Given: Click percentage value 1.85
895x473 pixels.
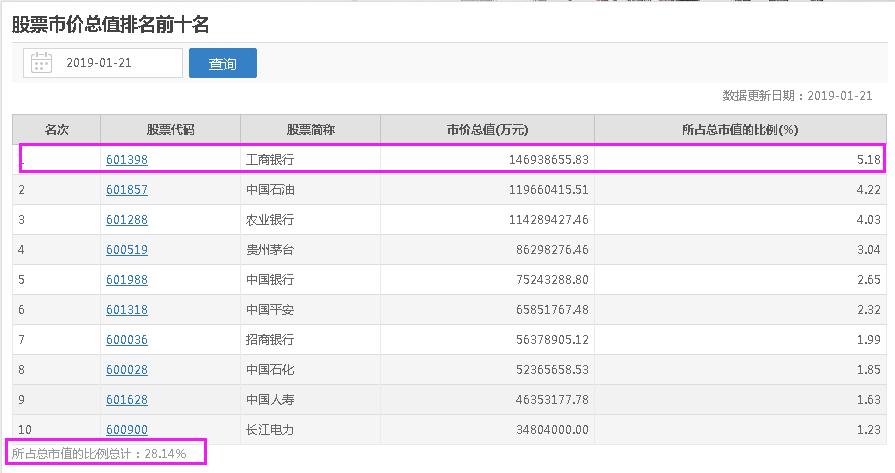Looking at the screenshot, I should pyautogui.click(x=869, y=370).
